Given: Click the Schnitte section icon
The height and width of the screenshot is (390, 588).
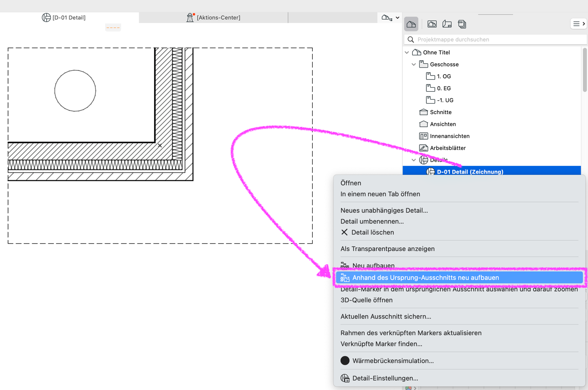Looking at the screenshot, I should click(423, 112).
